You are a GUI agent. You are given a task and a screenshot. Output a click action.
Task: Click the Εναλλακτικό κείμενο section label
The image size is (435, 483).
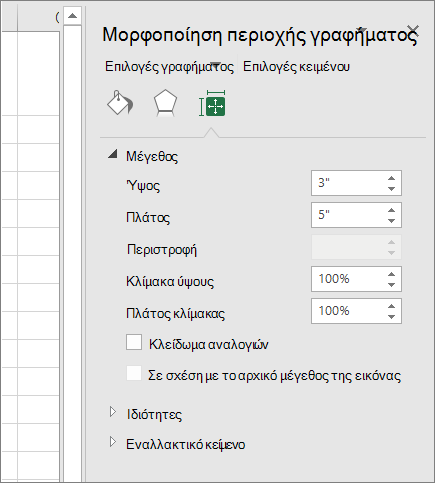[x=186, y=444]
